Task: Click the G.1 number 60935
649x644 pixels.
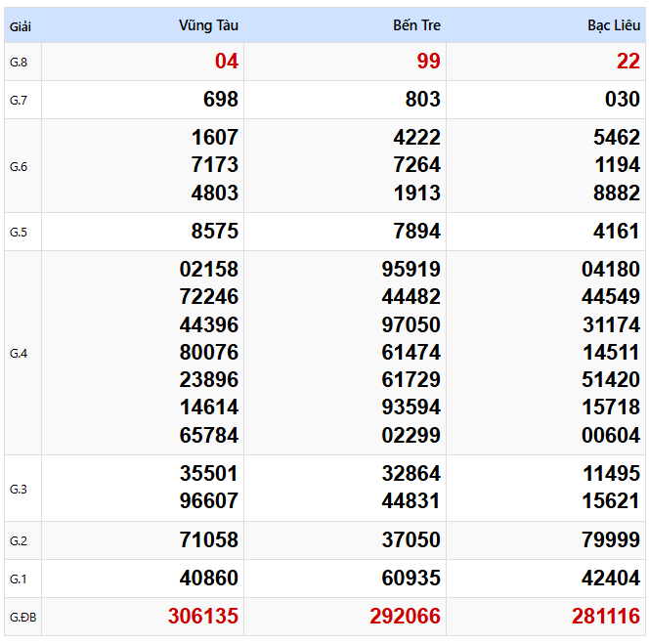Action: [411, 579]
